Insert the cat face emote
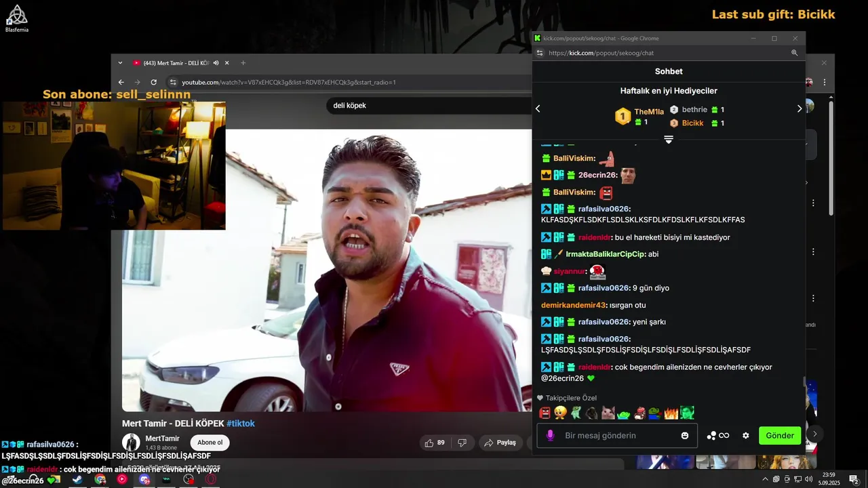Screen dimensions: 868x488 (x=608, y=412)
